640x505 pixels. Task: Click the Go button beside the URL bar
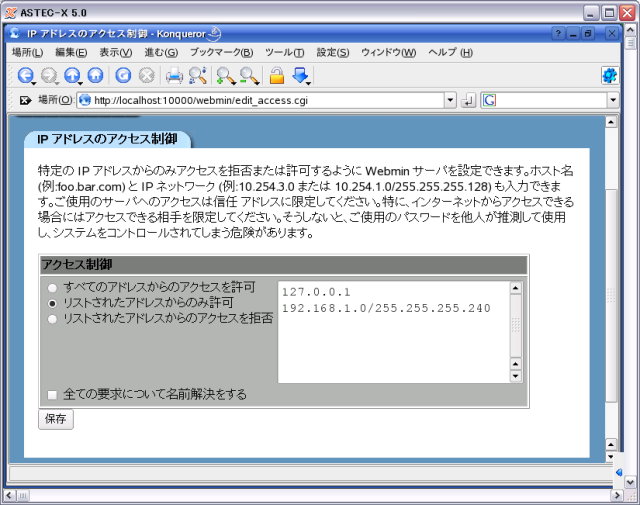467,100
